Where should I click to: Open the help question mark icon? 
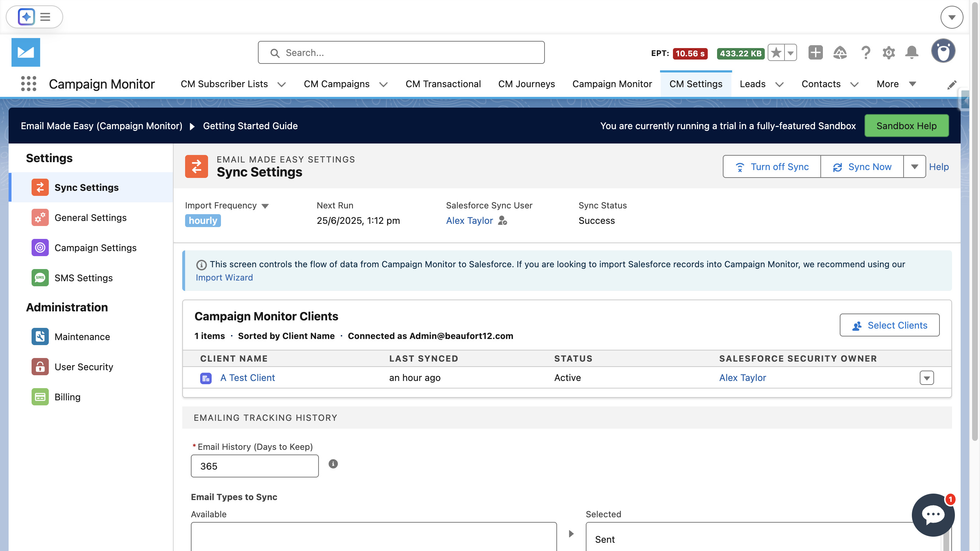tap(866, 52)
